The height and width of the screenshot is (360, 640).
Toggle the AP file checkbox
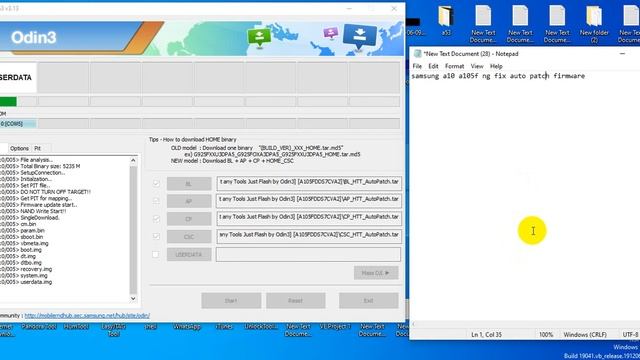click(156, 201)
